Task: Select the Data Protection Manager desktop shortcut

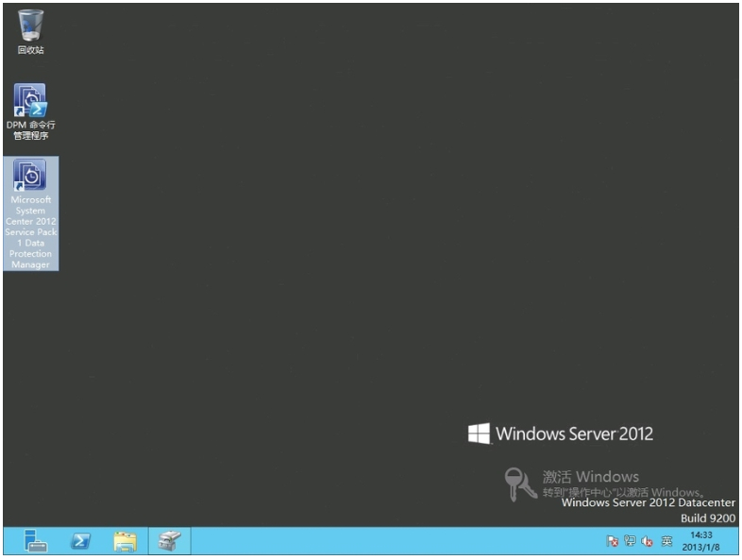Action: click(x=31, y=213)
